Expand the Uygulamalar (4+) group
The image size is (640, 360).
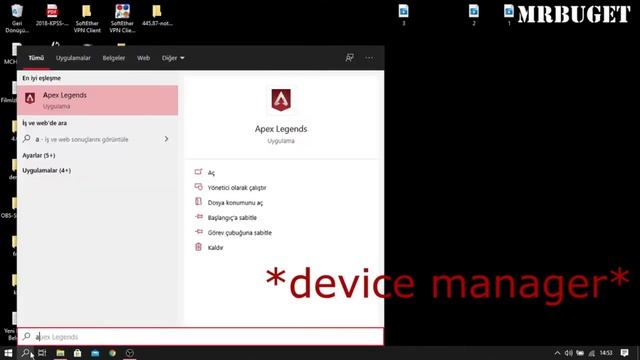coord(47,171)
